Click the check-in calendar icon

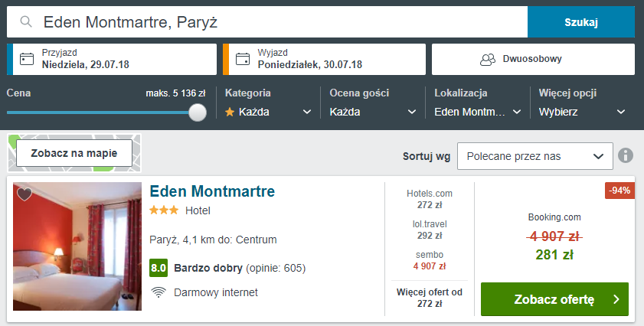27,59
